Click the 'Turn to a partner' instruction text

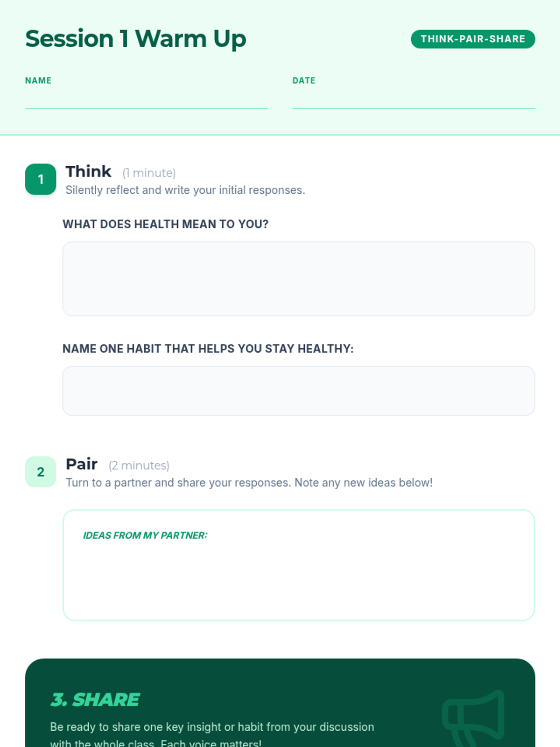(x=249, y=483)
